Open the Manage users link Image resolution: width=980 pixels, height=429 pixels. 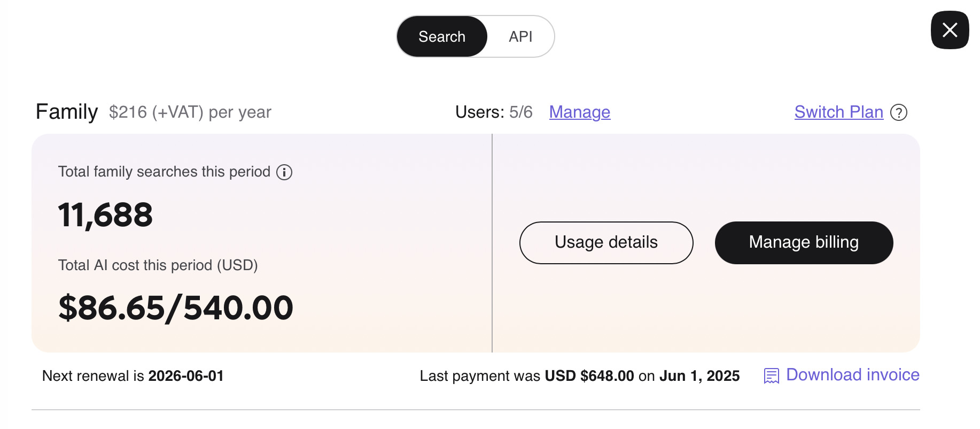[579, 112]
